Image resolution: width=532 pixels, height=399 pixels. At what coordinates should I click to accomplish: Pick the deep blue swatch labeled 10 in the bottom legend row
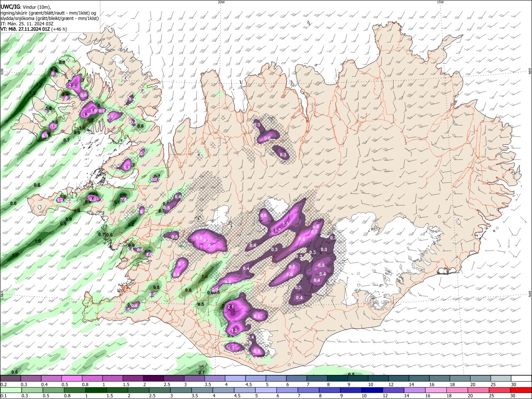pyautogui.click(x=372, y=390)
